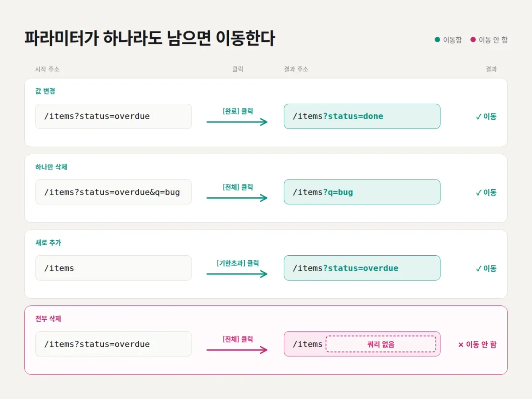This screenshot has width=532, height=399.
Task: Click "✓ 이동" in the "새로 추가" card
Action: [x=486, y=268]
